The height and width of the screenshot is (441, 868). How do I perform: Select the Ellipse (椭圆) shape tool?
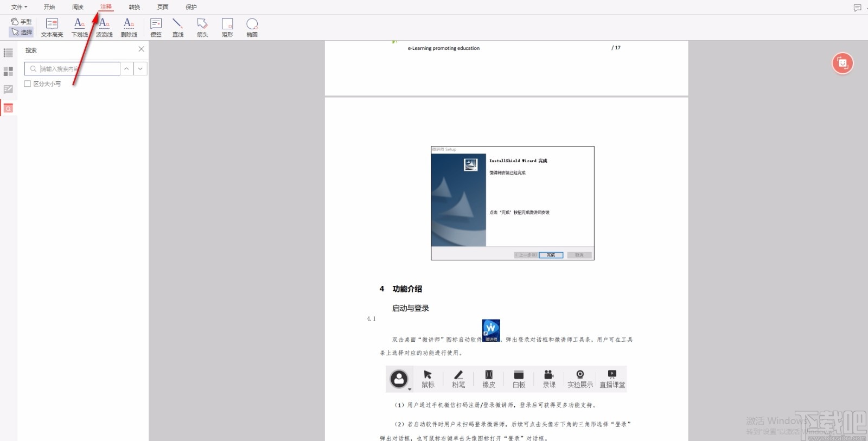tap(252, 27)
